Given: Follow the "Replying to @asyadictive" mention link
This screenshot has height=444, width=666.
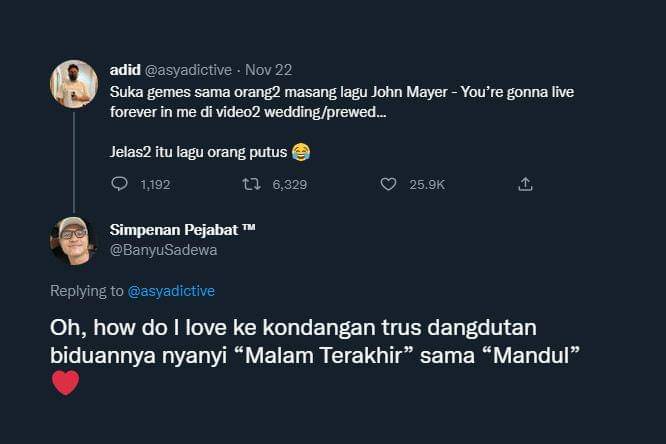Looking at the screenshot, I should click(171, 291).
